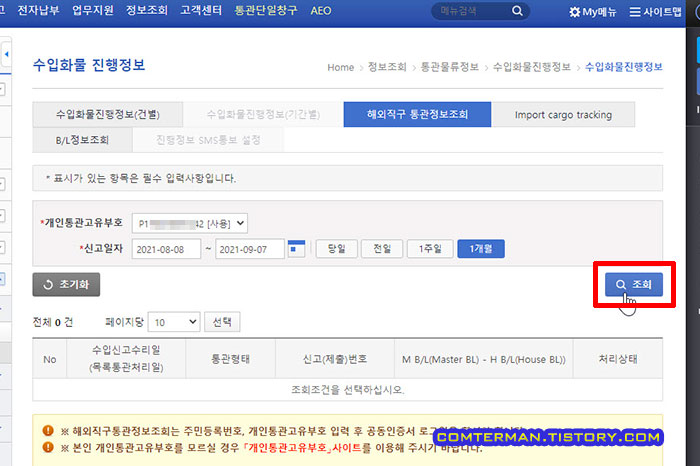Open the 전자납부 top menu
This screenshot has width=700, height=466.
(x=38, y=10)
